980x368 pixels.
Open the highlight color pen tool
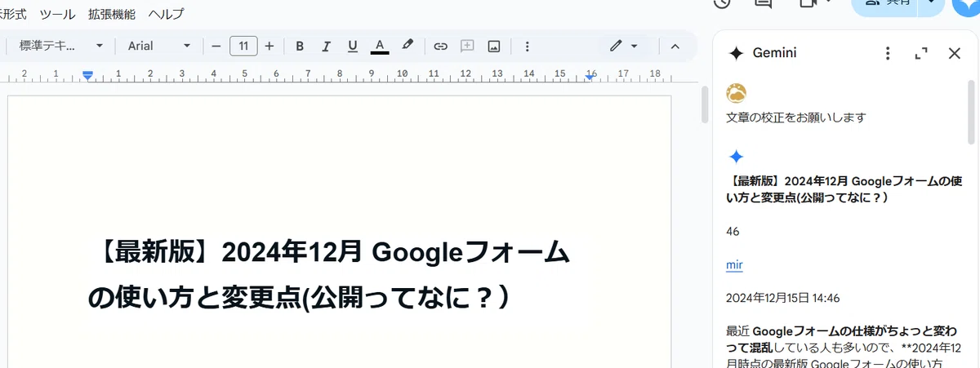click(408, 46)
